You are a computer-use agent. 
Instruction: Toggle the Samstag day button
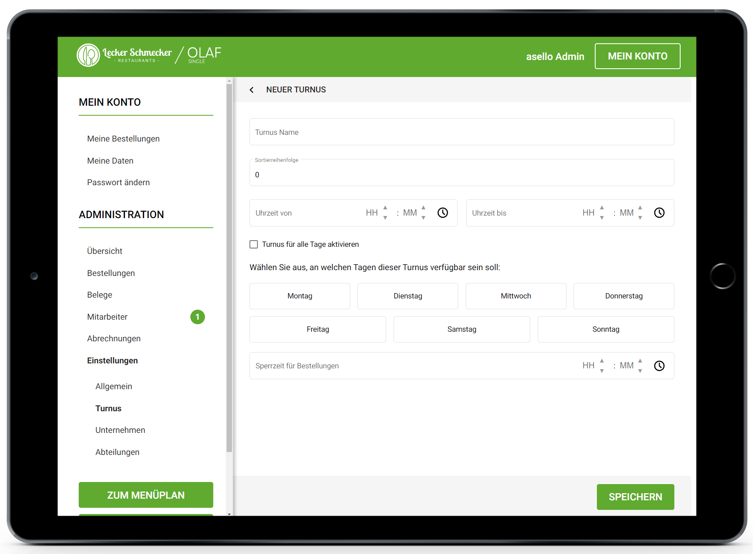[462, 329]
